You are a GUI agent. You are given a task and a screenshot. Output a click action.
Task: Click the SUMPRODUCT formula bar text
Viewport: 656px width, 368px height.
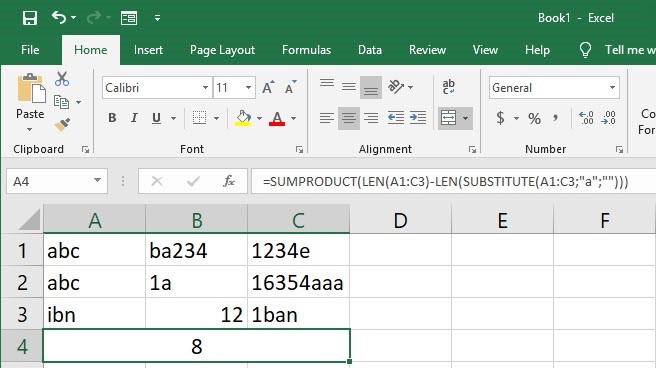445,181
